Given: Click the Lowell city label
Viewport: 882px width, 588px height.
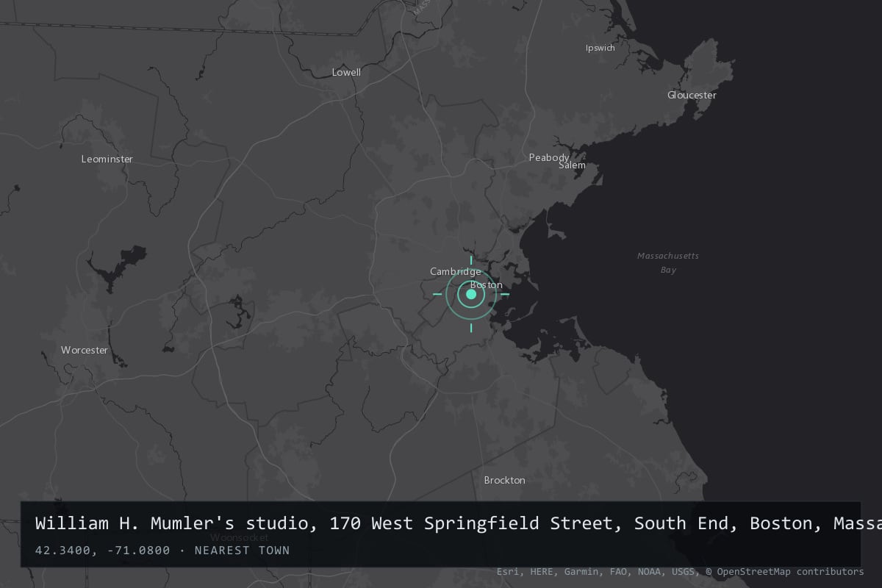Looking at the screenshot, I should click(346, 72).
